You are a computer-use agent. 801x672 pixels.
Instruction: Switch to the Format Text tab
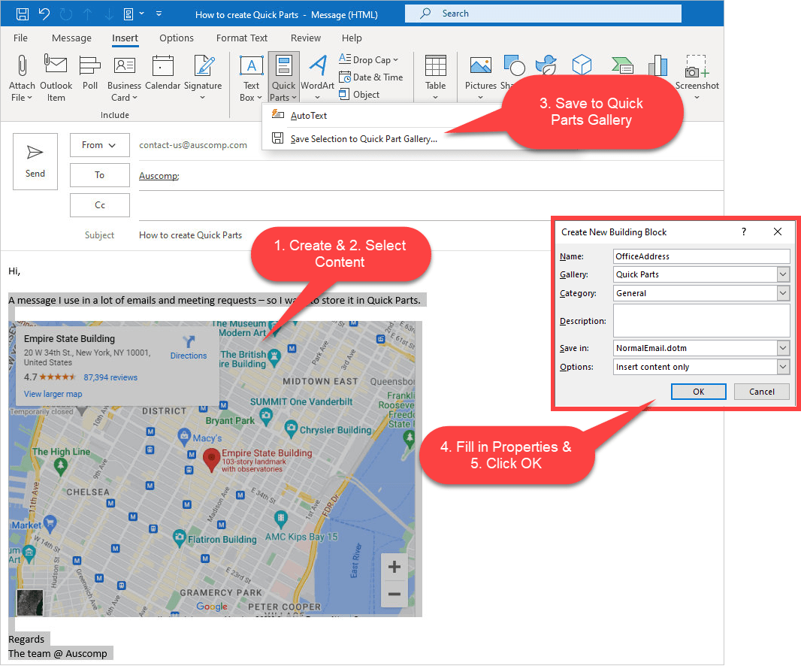point(242,38)
